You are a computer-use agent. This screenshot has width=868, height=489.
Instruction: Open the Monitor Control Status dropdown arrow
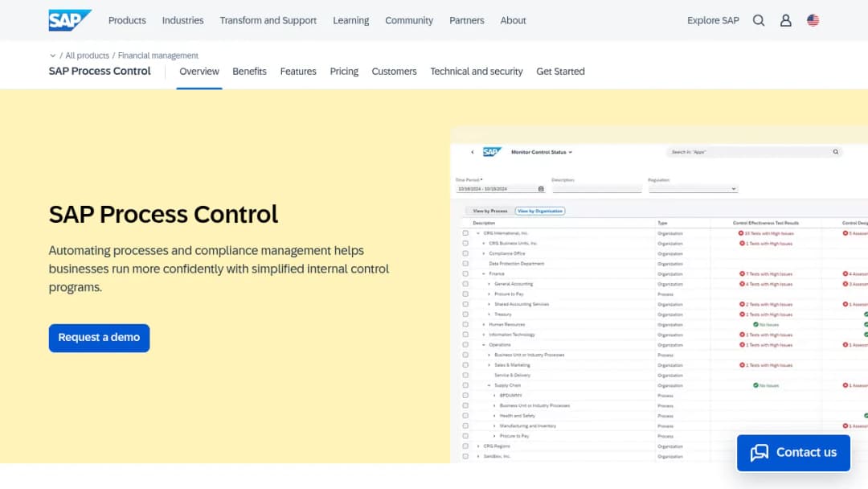570,152
